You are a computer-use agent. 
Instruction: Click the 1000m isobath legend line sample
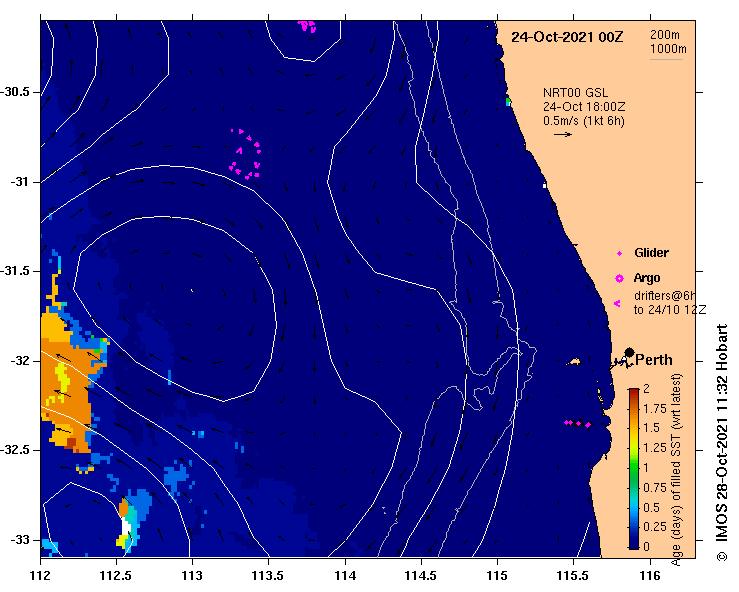coord(666,59)
